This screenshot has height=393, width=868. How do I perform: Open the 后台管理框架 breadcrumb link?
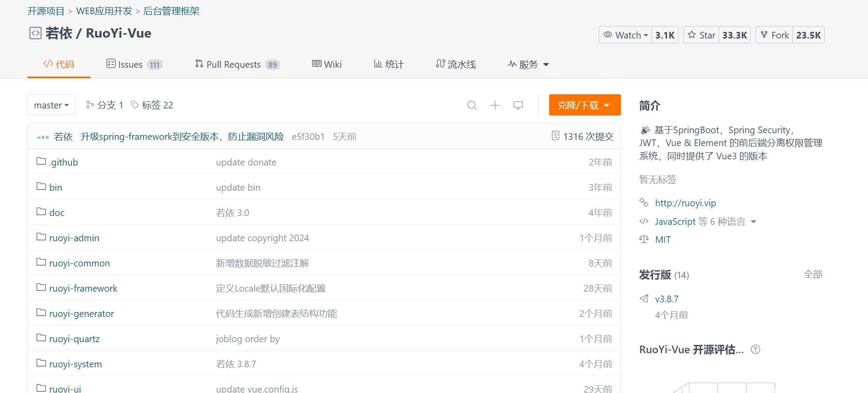point(171,11)
